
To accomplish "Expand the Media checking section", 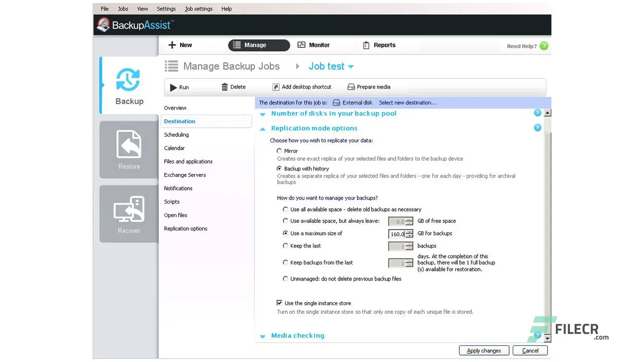I will click(263, 336).
